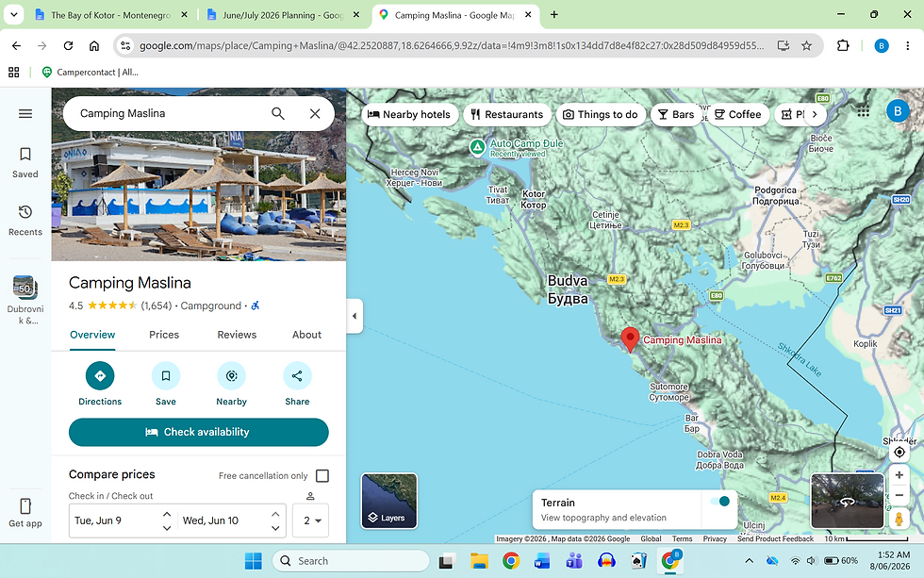Click the Auto Camp Dule map marker

pyautogui.click(x=477, y=147)
